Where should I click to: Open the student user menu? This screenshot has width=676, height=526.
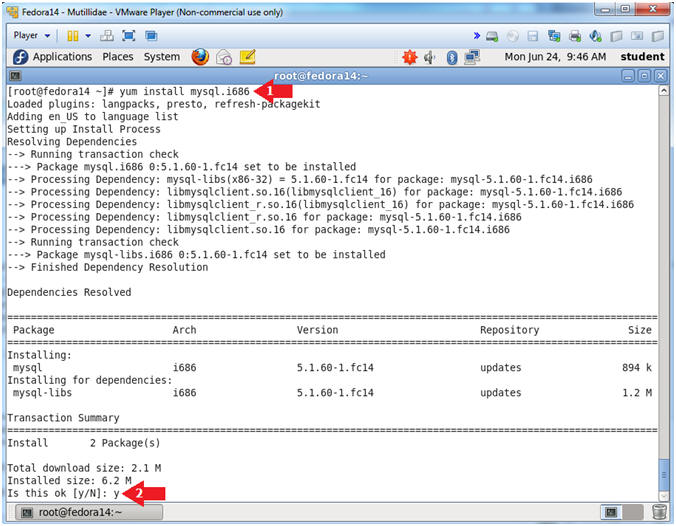[x=642, y=57]
